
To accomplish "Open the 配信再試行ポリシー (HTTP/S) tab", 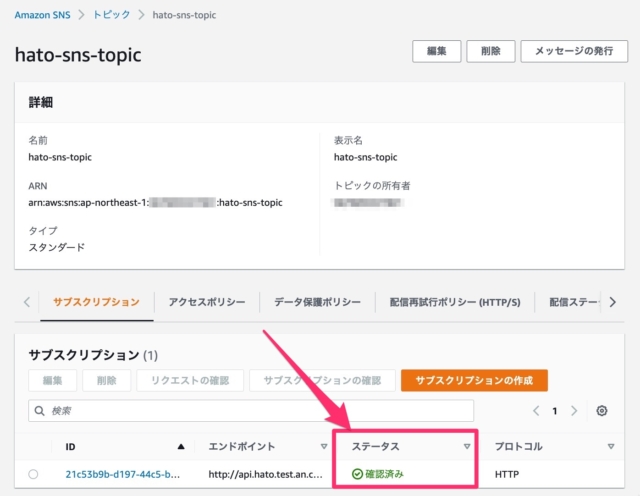I will [455, 302].
